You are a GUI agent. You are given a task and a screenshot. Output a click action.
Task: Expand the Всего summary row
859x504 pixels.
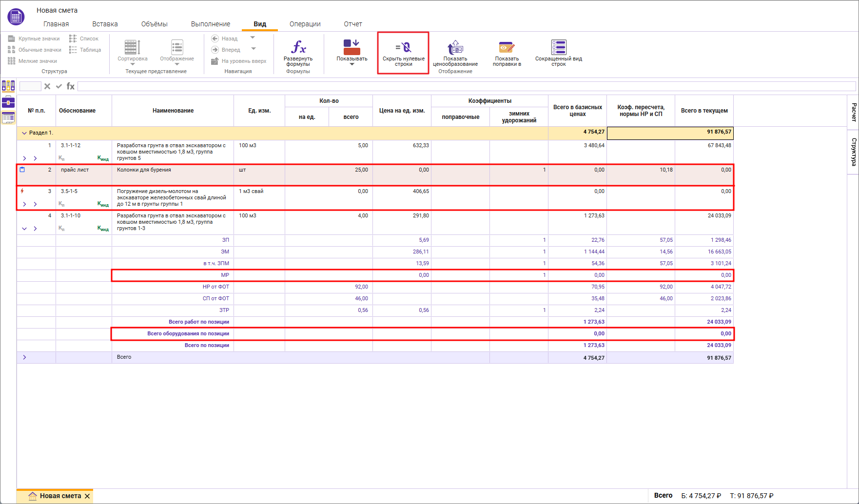[24, 357]
